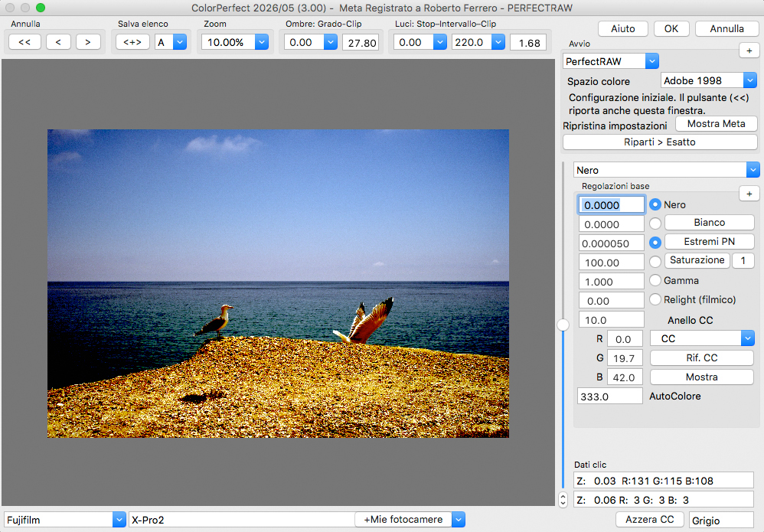
Task: Click the '+' button next to Avvio
Action: pyautogui.click(x=749, y=51)
